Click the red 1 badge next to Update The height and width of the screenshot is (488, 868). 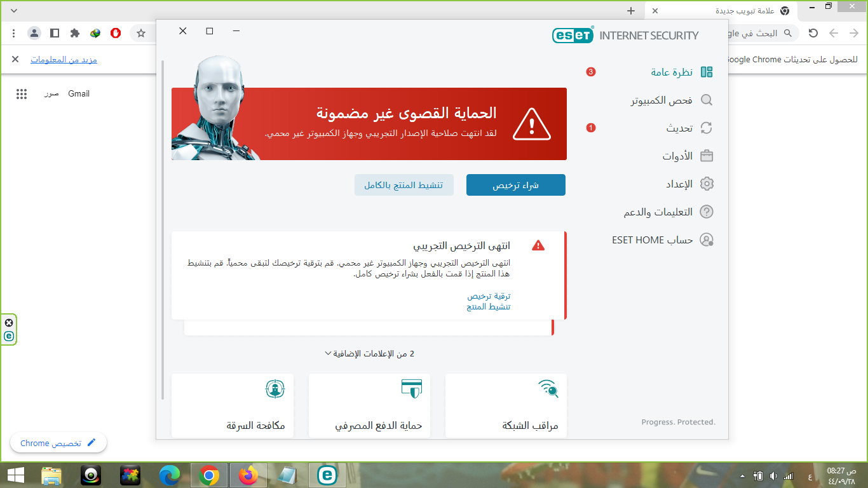[x=590, y=128]
